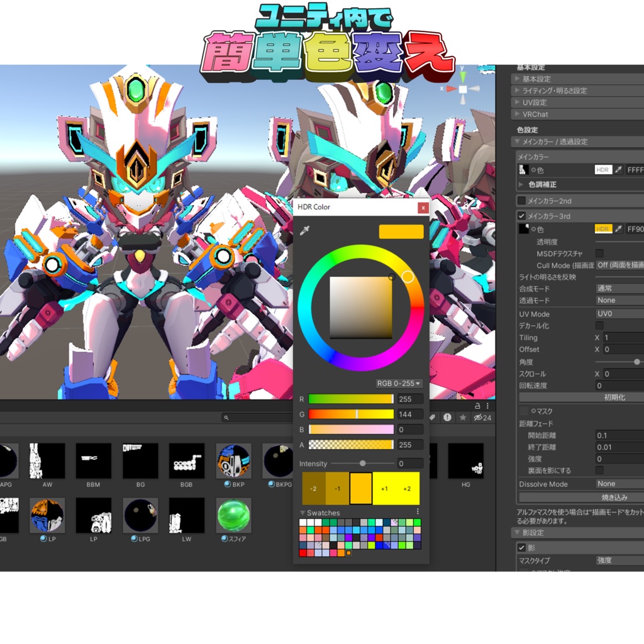Screen dimensions: 644x644
Task: Collapse the Swatches section
Action: click(303, 513)
